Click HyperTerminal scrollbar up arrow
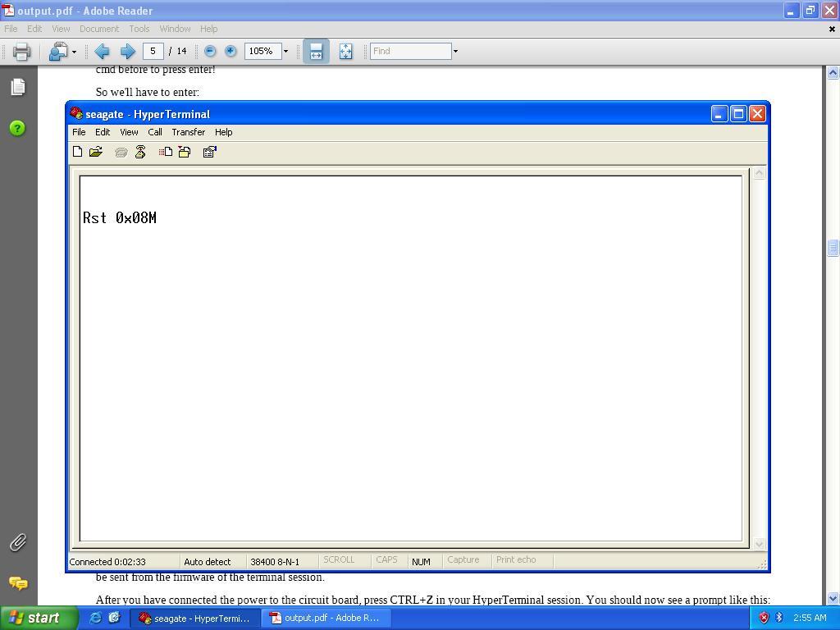This screenshot has width=840, height=630. point(759,173)
